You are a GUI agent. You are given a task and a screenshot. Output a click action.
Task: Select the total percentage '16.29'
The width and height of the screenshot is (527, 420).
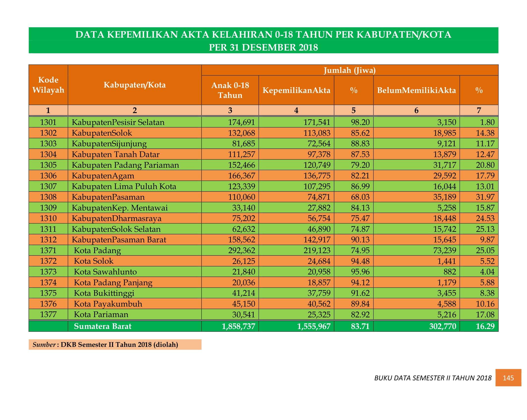tap(485, 326)
